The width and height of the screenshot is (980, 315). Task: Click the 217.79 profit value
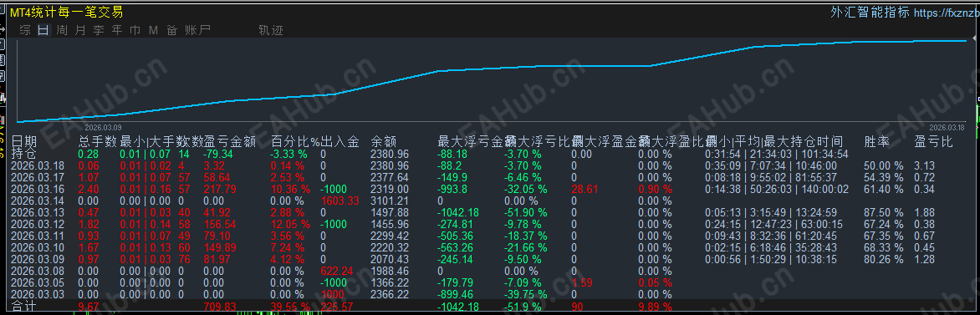[x=220, y=189]
